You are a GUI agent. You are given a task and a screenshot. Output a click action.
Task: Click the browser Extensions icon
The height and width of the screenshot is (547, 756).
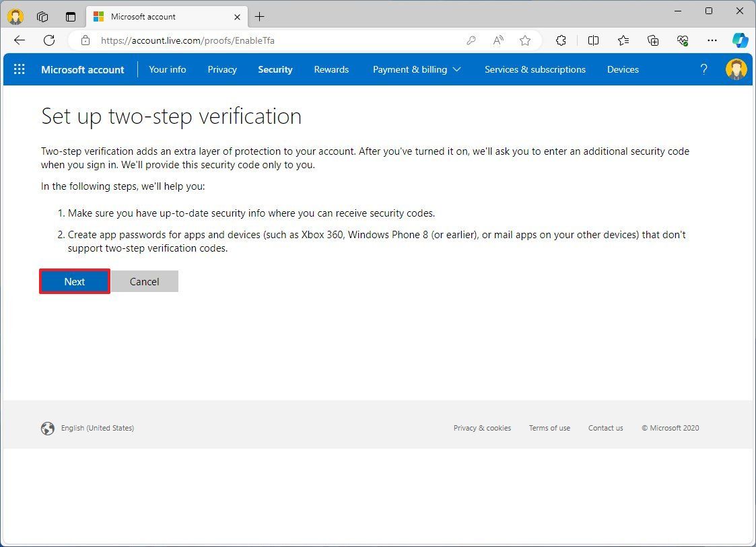tap(561, 40)
